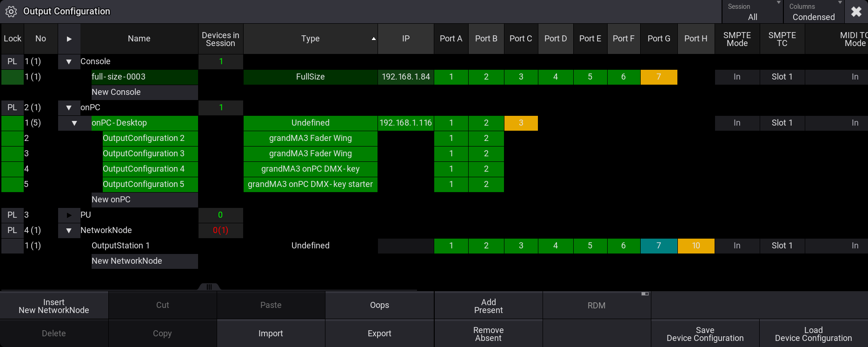Collapse the onPC-Desktop tree node
The width and height of the screenshot is (868, 347).
tap(74, 123)
